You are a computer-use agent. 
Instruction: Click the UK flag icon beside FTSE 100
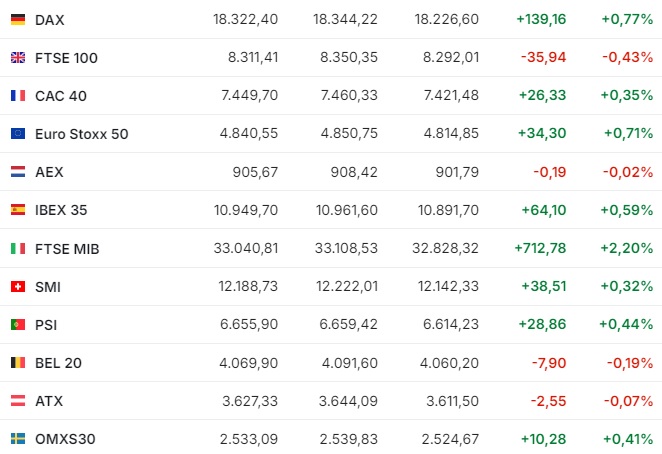18,57
